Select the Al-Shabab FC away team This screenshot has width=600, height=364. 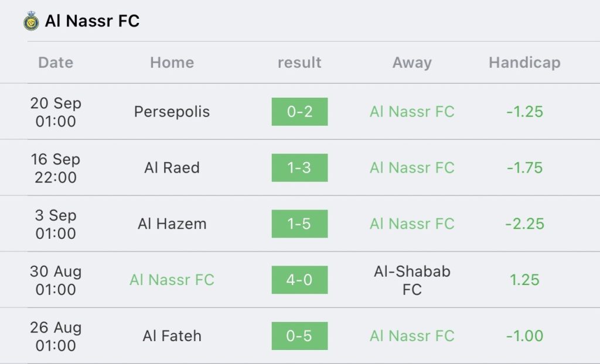[412, 280]
